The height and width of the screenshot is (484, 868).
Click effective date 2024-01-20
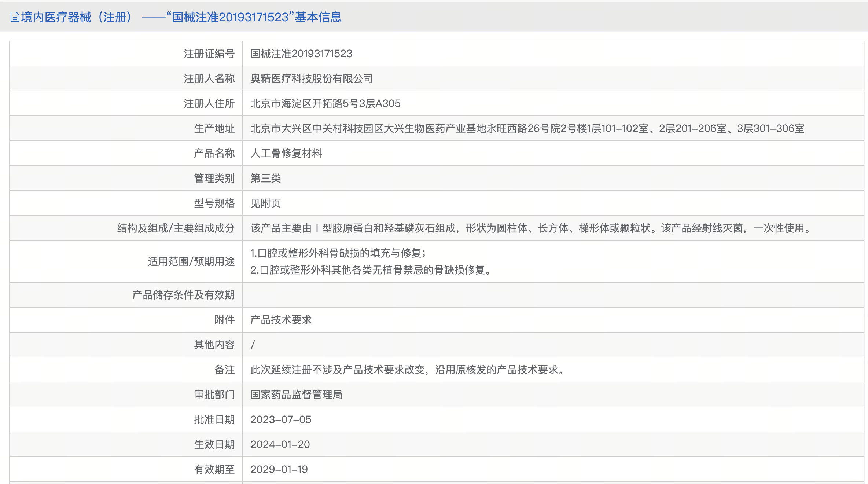(x=280, y=444)
